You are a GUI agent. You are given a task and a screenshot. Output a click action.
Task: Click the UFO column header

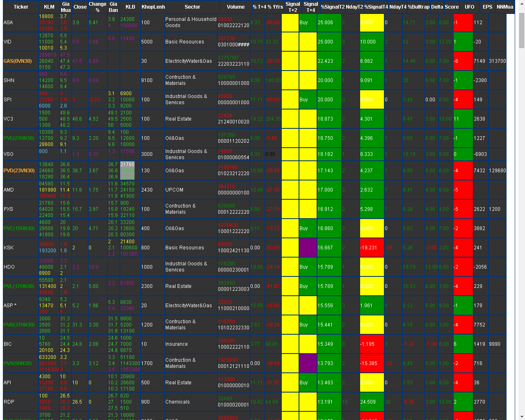(x=469, y=7)
